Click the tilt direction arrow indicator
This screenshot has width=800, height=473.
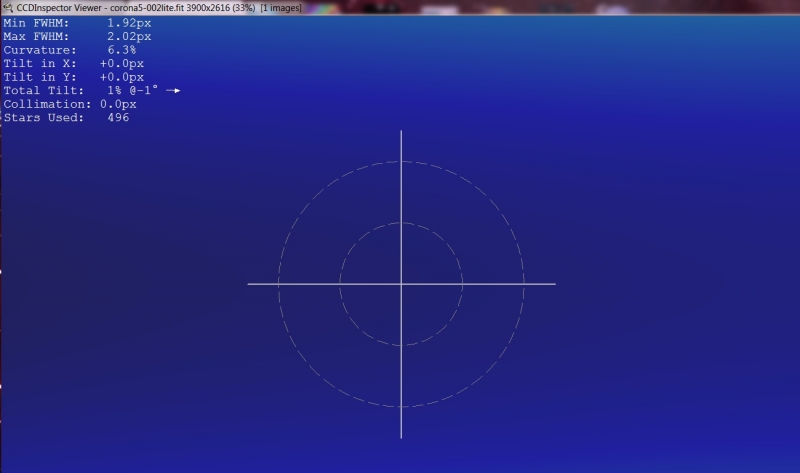pyautogui.click(x=173, y=91)
